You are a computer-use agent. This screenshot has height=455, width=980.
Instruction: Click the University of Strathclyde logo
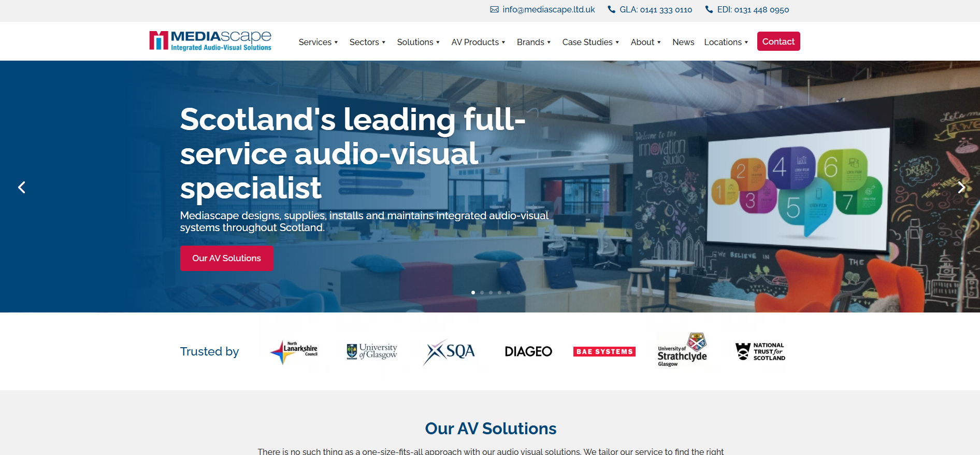click(x=682, y=350)
